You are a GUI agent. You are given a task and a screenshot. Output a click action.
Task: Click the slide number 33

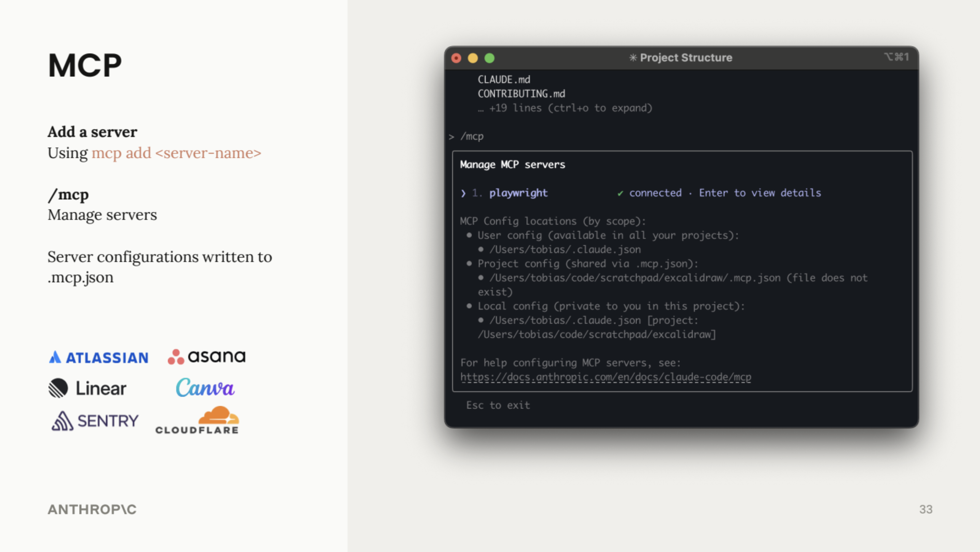pyautogui.click(x=926, y=509)
